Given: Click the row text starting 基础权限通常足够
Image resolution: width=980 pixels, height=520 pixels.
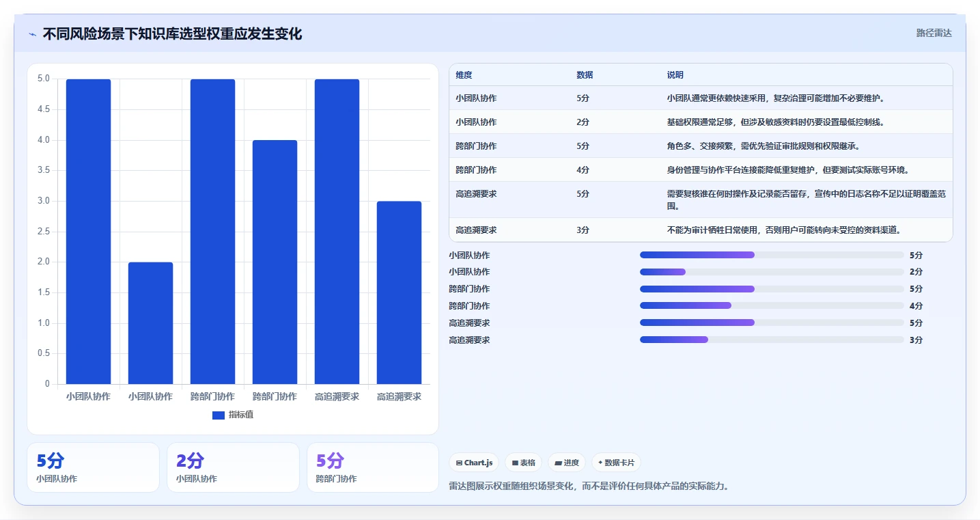Looking at the screenshot, I should [776, 122].
